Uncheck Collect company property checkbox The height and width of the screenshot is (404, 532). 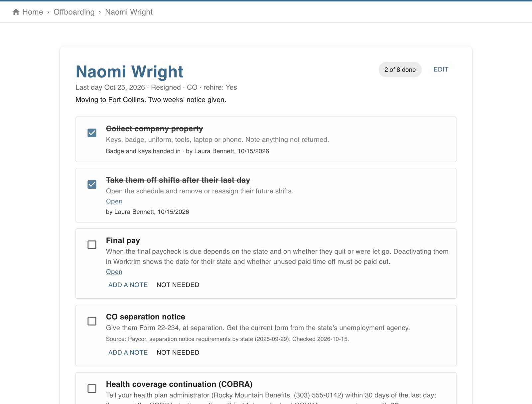tap(92, 133)
